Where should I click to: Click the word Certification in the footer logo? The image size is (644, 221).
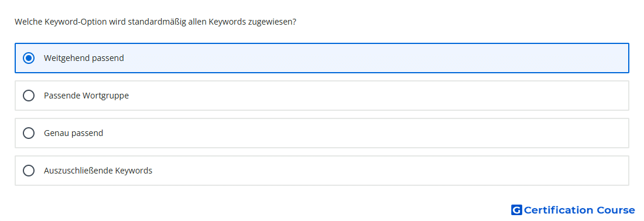[x=559, y=210]
